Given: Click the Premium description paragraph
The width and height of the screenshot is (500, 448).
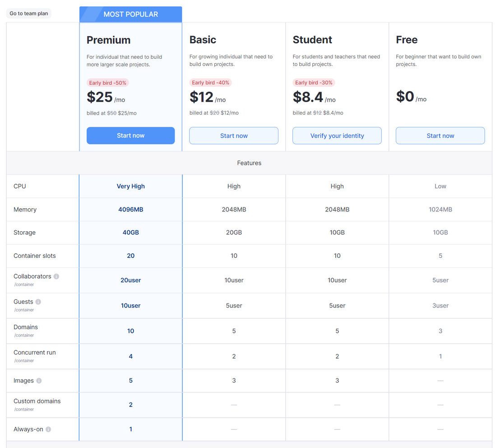Looking at the screenshot, I should point(125,61).
